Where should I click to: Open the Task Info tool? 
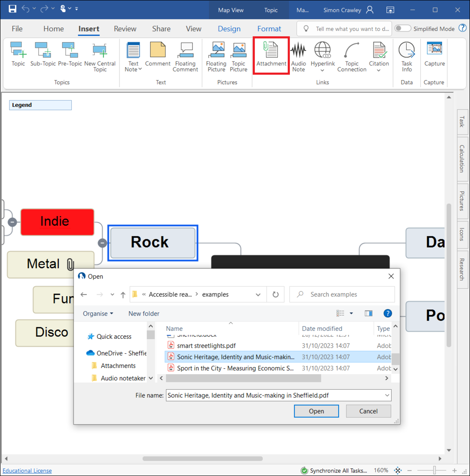407,51
